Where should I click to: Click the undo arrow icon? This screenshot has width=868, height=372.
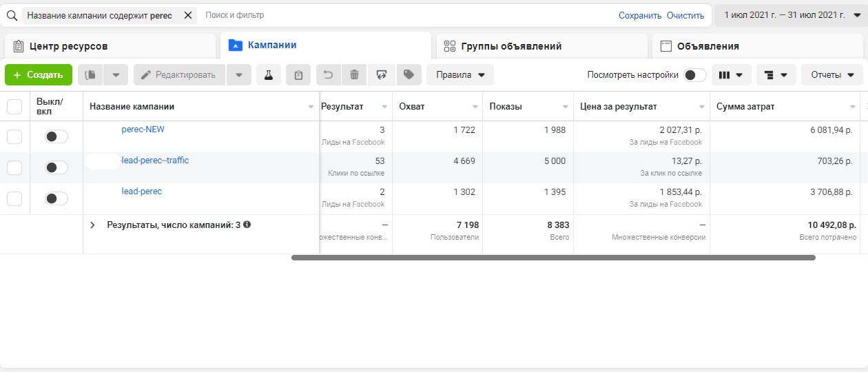329,75
